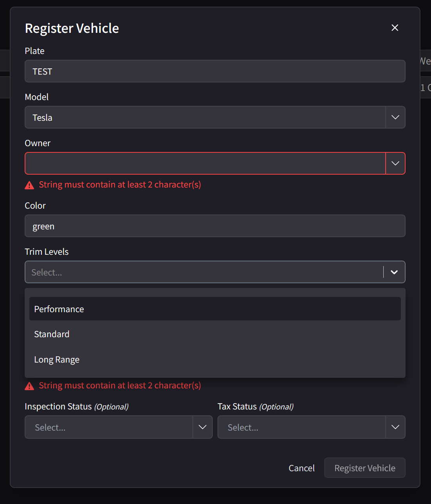Click the Cancel button
Viewport: 431px width, 504px height.
301,468
